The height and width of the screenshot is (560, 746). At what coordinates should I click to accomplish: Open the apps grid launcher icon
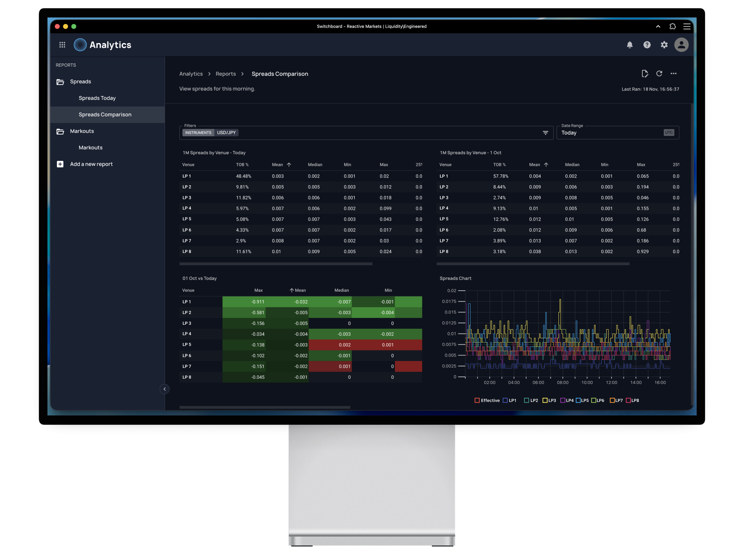(x=62, y=45)
